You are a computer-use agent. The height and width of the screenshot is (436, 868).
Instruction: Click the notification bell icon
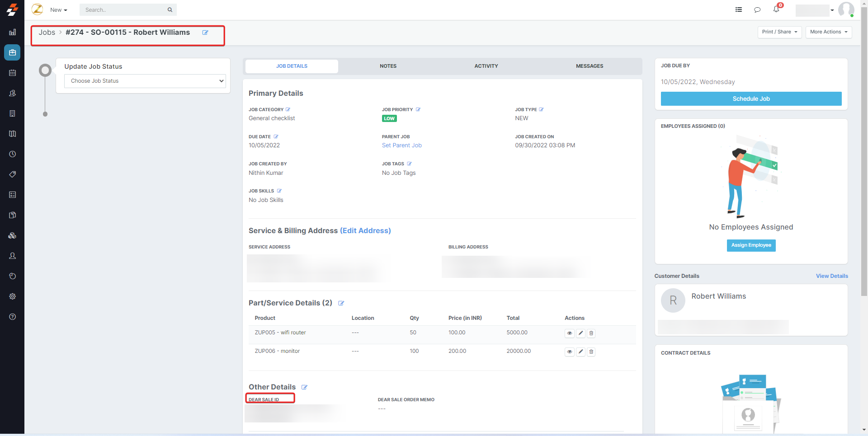776,9
